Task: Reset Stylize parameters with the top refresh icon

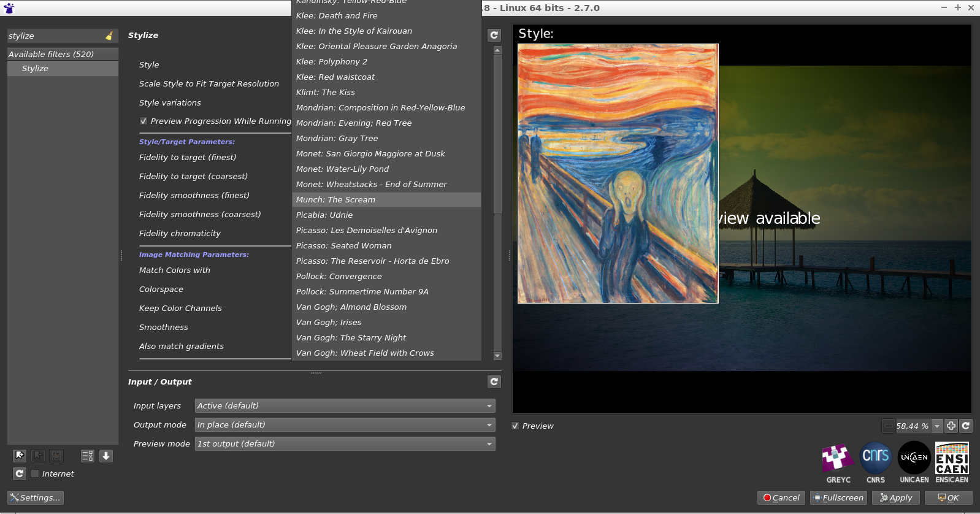Action: (x=494, y=35)
